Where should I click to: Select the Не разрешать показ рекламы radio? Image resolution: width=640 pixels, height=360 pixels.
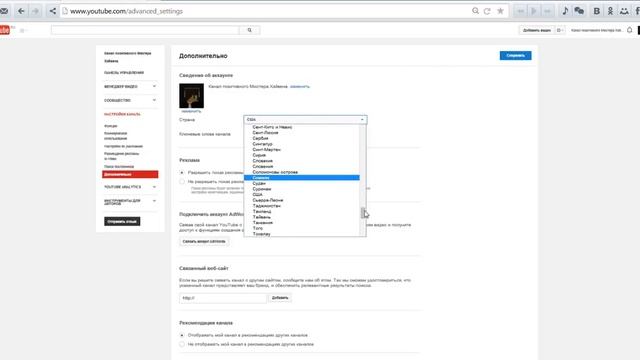pyautogui.click(x=182, y=182)
